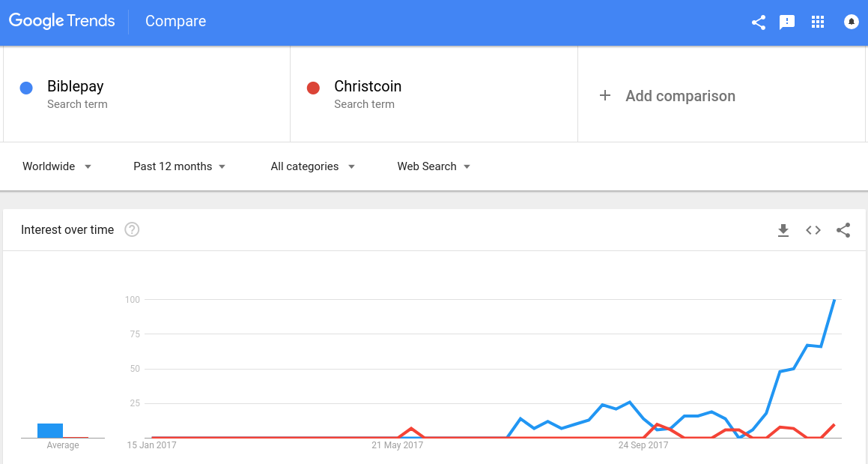Select the Christcoin search term box
Screen dimensions: 868x464
[x=434, y=94]
